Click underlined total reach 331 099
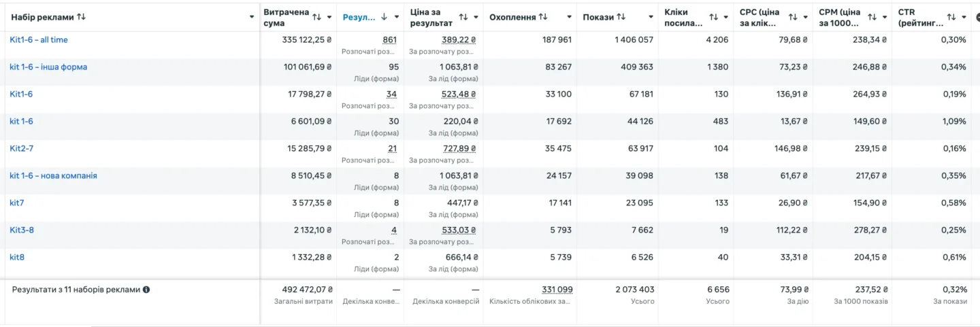Screen dimensions: 980x327 point(557,290)
